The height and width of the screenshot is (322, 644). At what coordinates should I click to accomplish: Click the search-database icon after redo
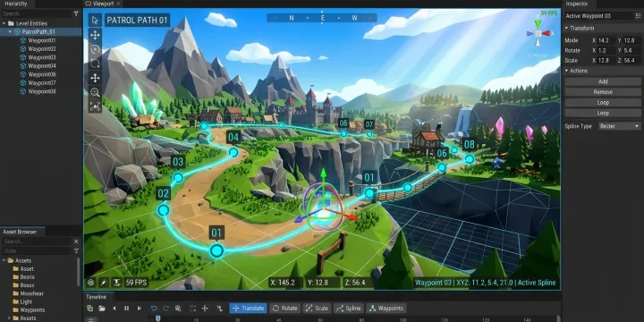tap(178, 308)
